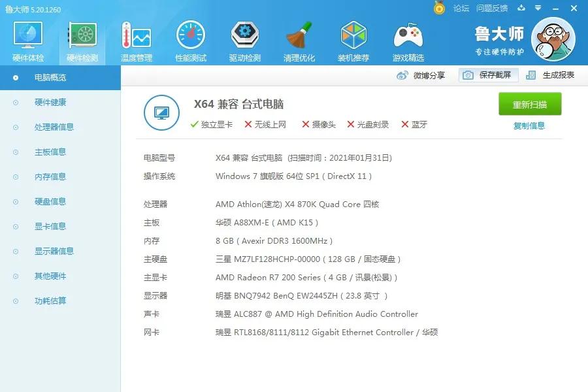This screenshot has height=392, width=588.
Task: Click the download icon near the titlebar
Action: coord(519,8)
